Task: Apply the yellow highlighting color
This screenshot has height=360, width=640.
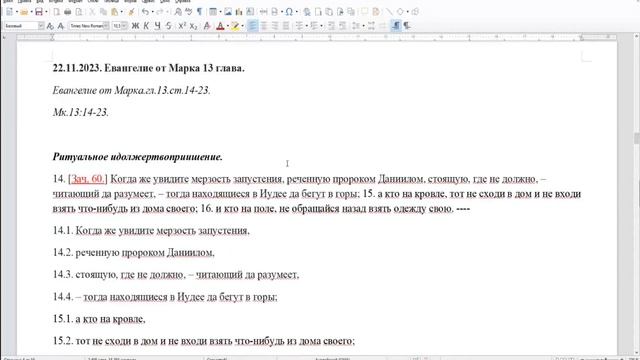Action: (x=235, y=26)
